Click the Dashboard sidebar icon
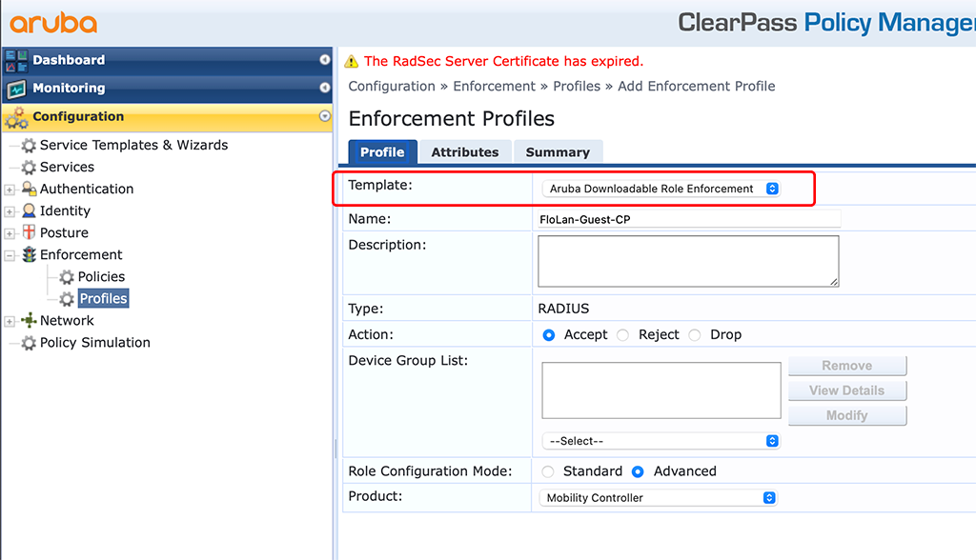This screenshot has width=976, height=560. tap(17, 60)
